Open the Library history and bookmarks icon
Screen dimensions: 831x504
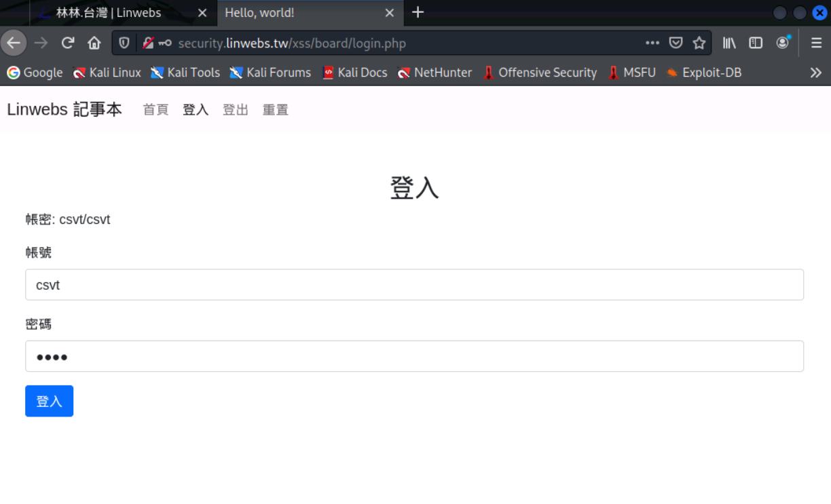click(x=729, y=43)
